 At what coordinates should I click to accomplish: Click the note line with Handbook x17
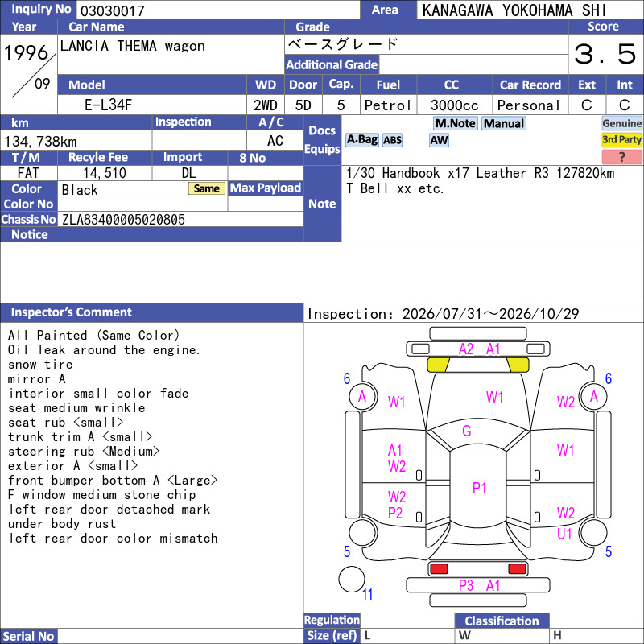480,173
